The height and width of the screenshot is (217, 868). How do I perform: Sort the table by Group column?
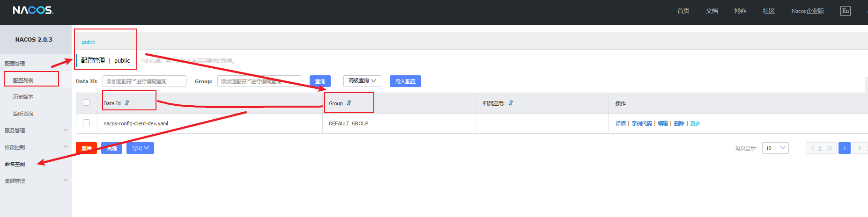click(x=349, y=103)
